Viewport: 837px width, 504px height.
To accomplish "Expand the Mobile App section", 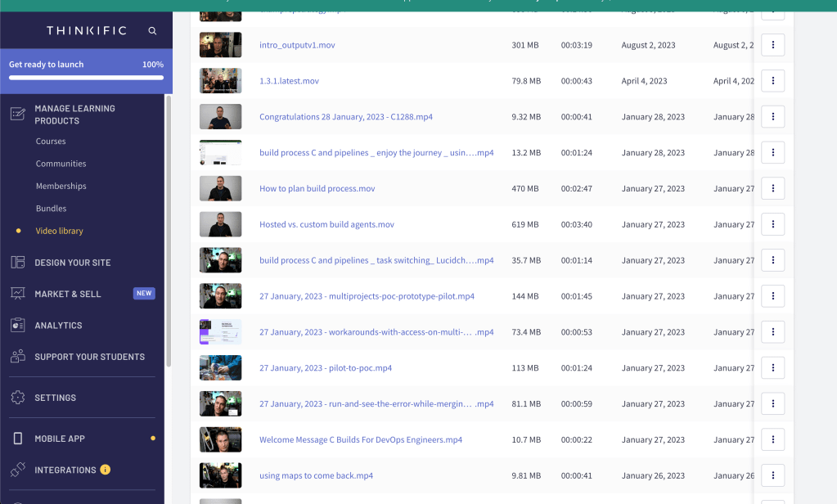I will (60, 439).
